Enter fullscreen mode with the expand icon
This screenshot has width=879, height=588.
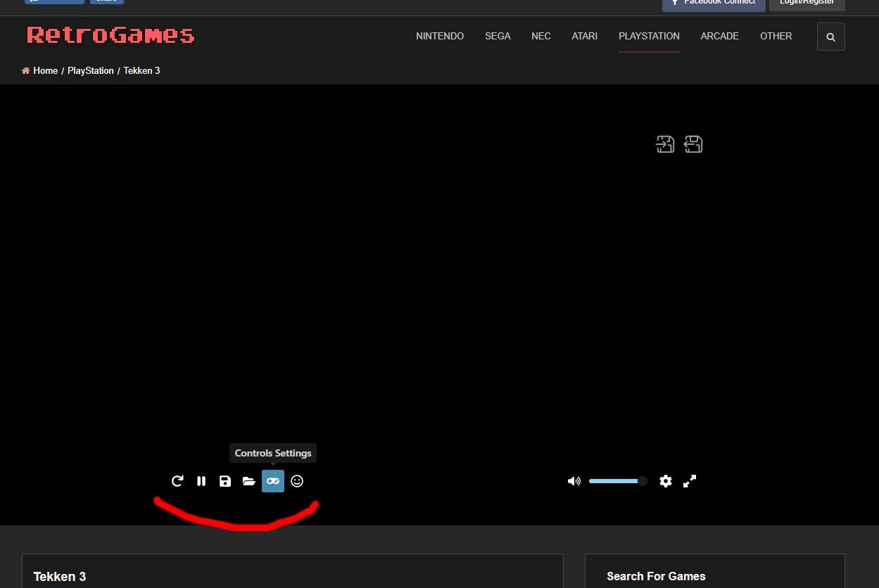[690, 481]
